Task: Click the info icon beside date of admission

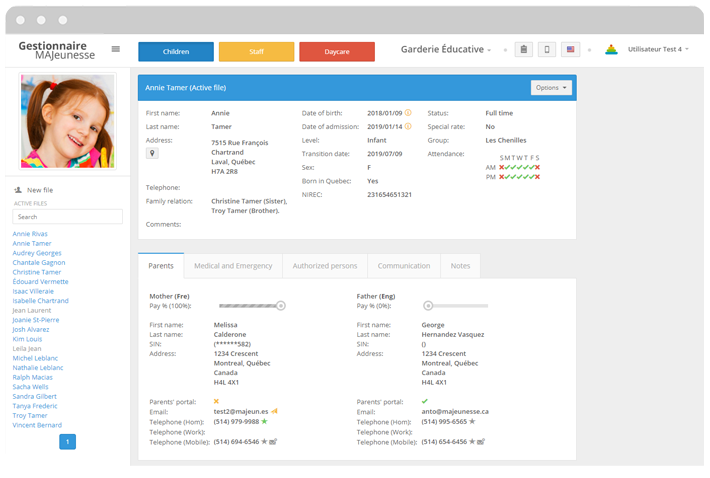Action: [x=408, y=127]
